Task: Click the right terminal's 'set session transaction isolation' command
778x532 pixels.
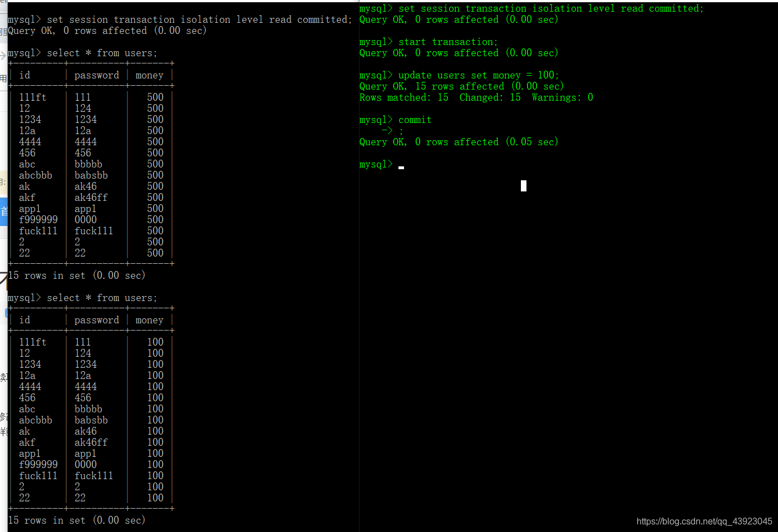Action: [x=551, y=8]
